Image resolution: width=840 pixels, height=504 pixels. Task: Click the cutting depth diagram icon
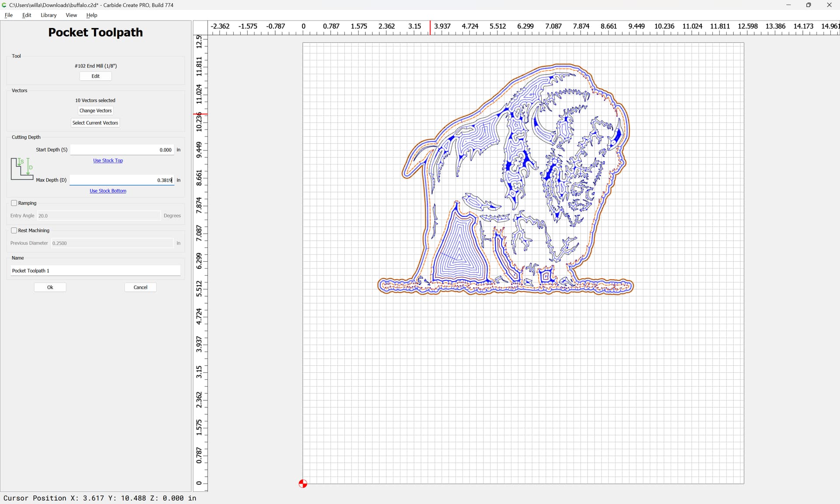[22, 169]
